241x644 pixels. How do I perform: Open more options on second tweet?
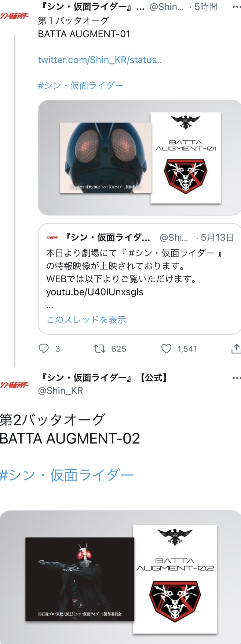(x=237, y=378)
